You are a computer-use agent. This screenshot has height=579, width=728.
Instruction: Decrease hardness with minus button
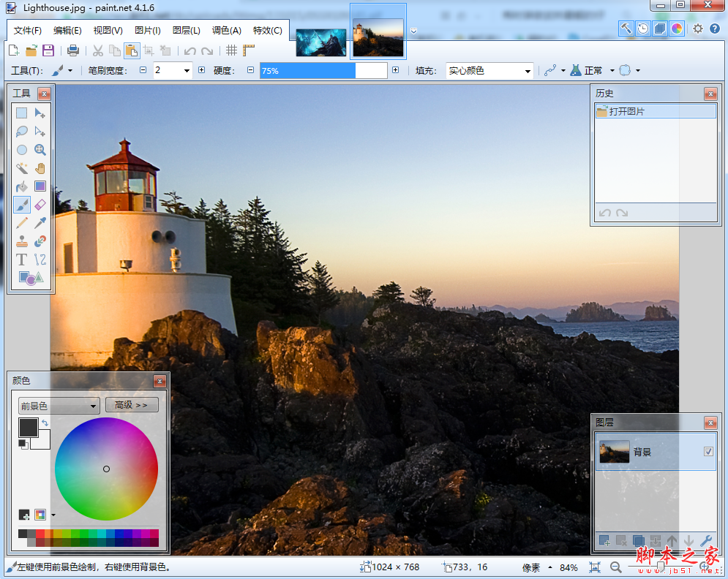(251, 70)
